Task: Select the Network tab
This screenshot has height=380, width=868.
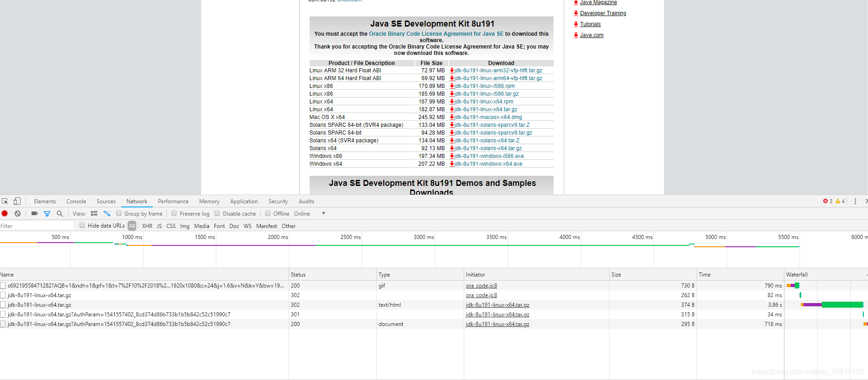Action: pos(137,201)
